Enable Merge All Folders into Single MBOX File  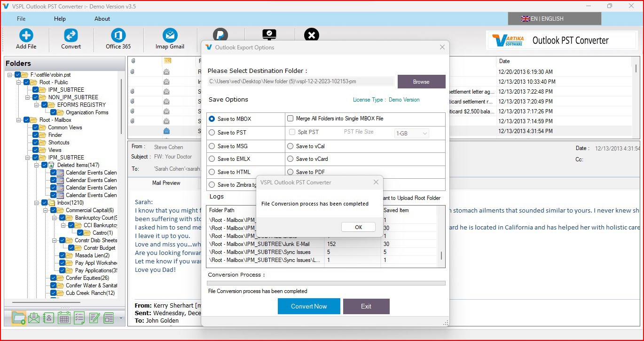[x=291, y=119]
